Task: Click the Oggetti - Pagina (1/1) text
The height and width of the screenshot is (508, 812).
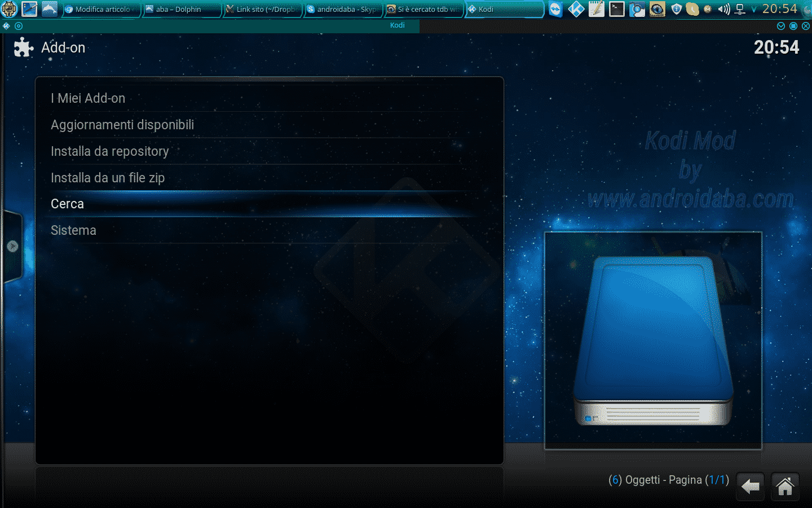Action: pos(669,480)
